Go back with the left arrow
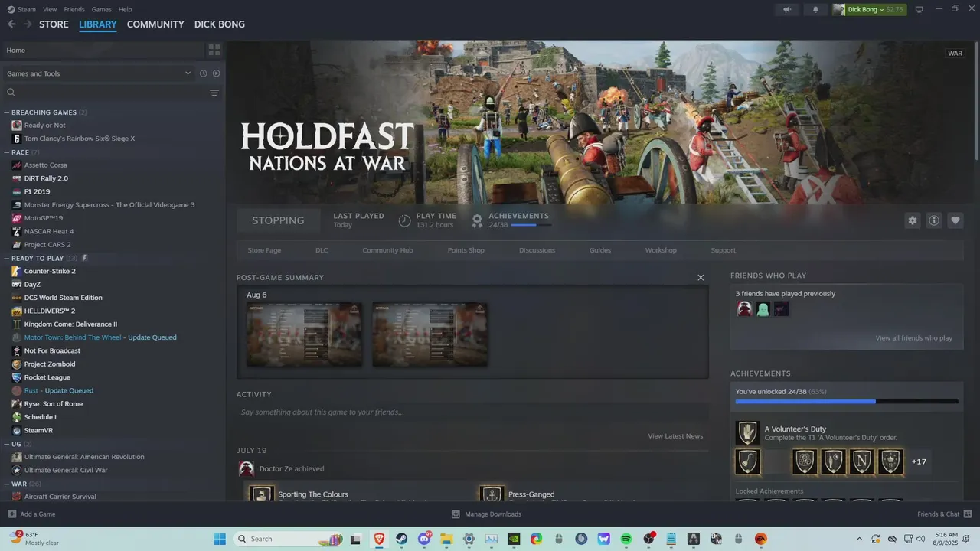The image size is (980, 551). click(x=11, y=24)
